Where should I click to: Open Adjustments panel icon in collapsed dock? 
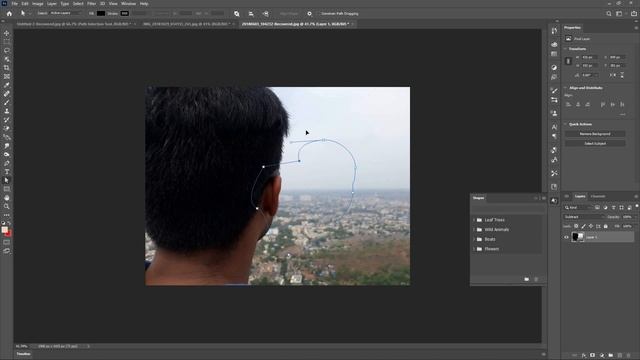click(554, 67)
